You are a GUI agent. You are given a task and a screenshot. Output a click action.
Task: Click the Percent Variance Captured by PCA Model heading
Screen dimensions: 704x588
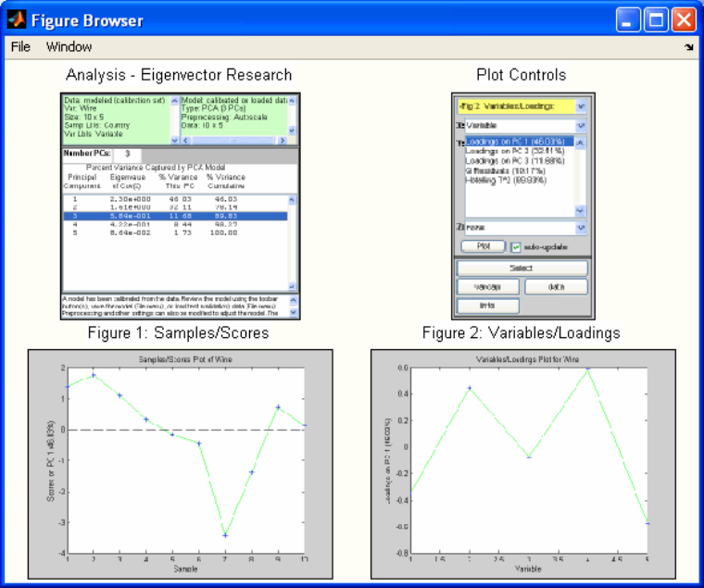(156, 168)
